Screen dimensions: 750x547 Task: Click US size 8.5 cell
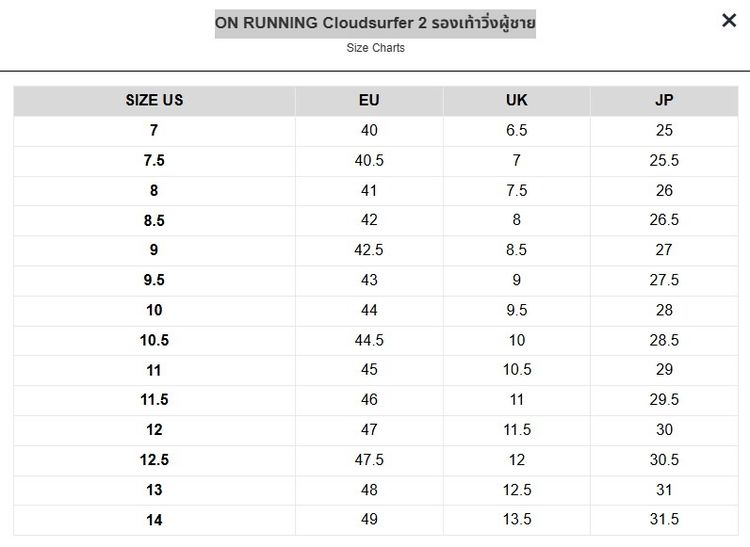(154, 220)
